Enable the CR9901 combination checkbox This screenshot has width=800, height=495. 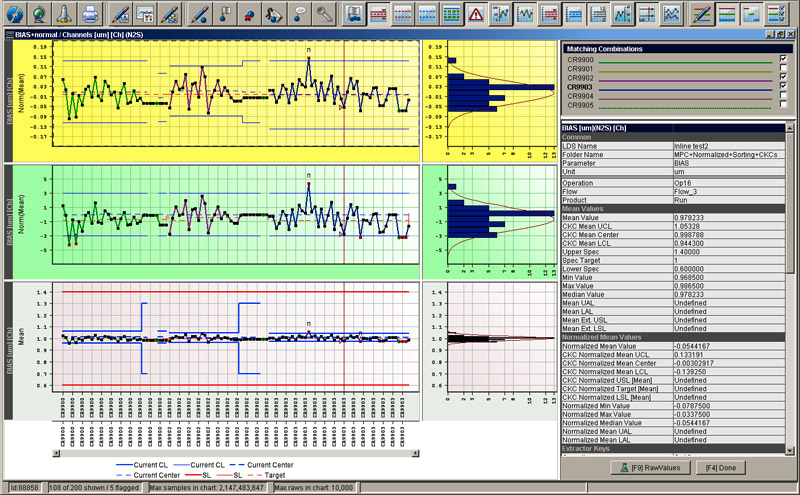click(783, 68)
